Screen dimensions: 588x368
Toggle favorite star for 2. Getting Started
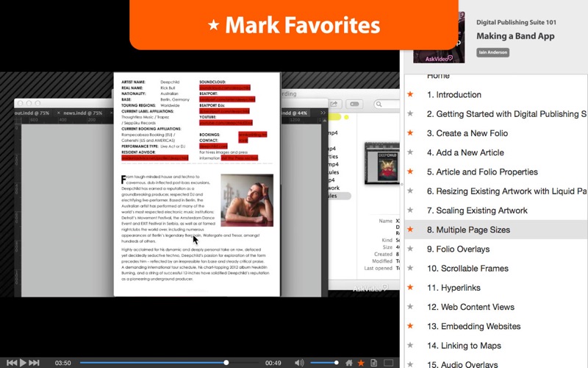click(x=410, y=113)
